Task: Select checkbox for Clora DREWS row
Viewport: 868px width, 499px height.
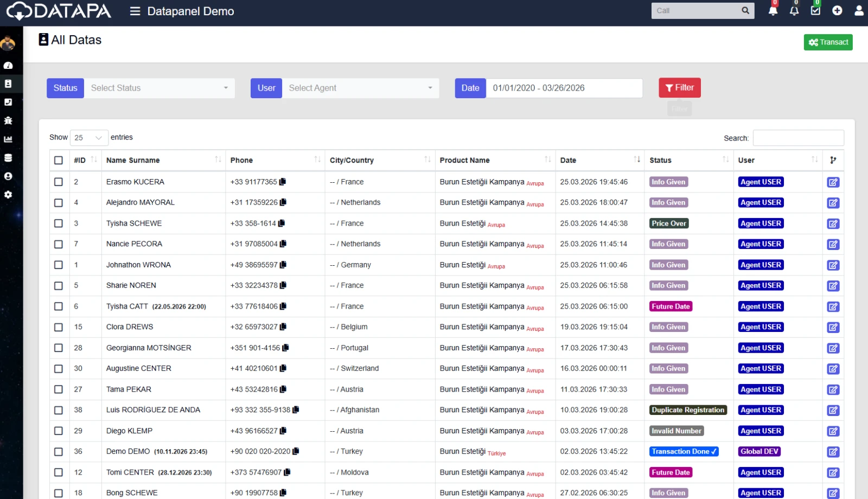Action: pyautogui.click(x=59, y=327)
